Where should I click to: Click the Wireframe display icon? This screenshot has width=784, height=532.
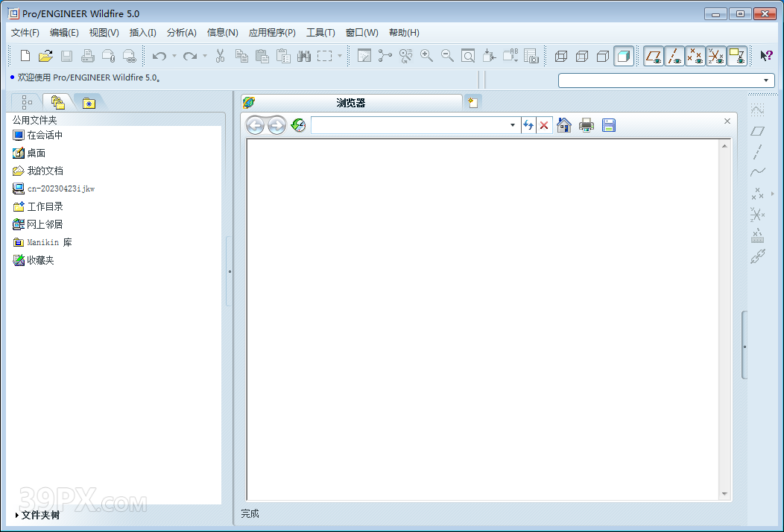pyautogui.click(x=561, y=56)
